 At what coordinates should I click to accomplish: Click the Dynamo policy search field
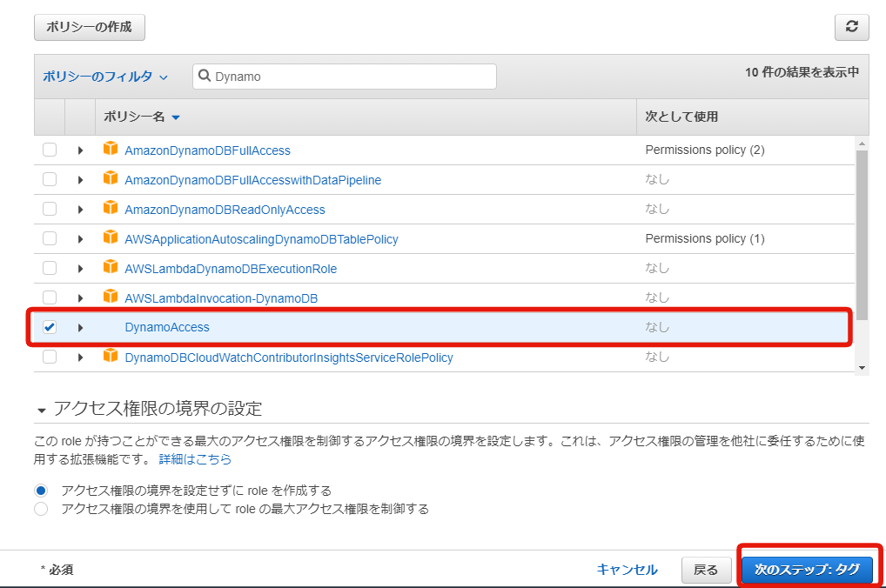[345, 77]
